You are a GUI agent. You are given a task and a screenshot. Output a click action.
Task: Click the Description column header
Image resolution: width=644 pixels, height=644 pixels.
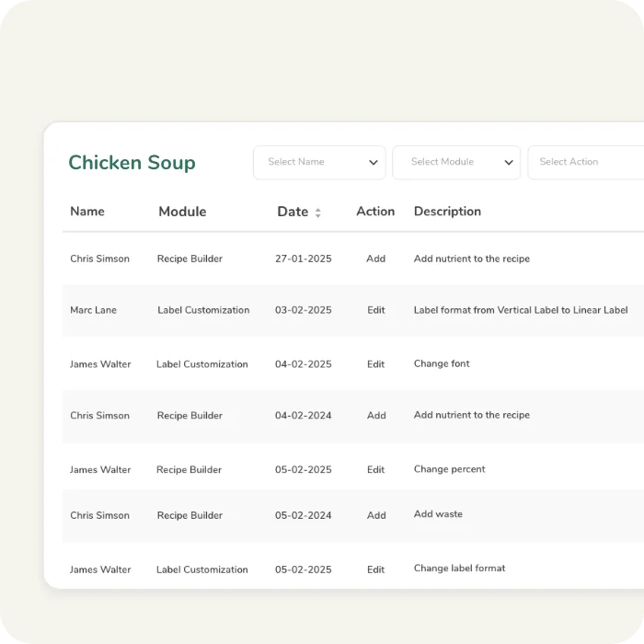click(447, 212)
